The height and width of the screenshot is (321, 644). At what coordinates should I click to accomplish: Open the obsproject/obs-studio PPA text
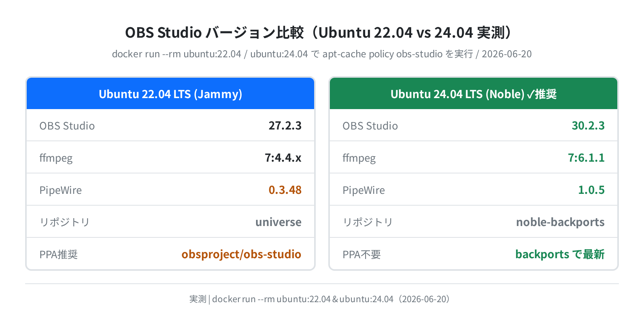(241, 254)
